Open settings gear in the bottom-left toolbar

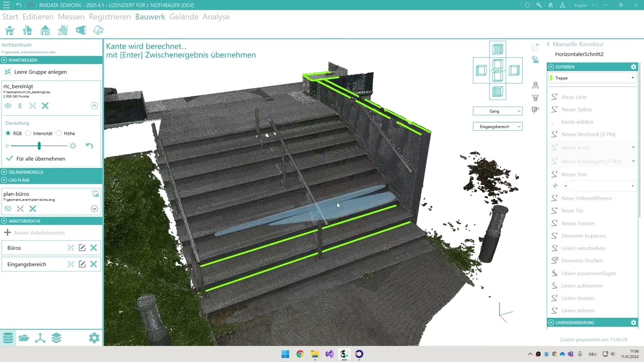point(94,338)
